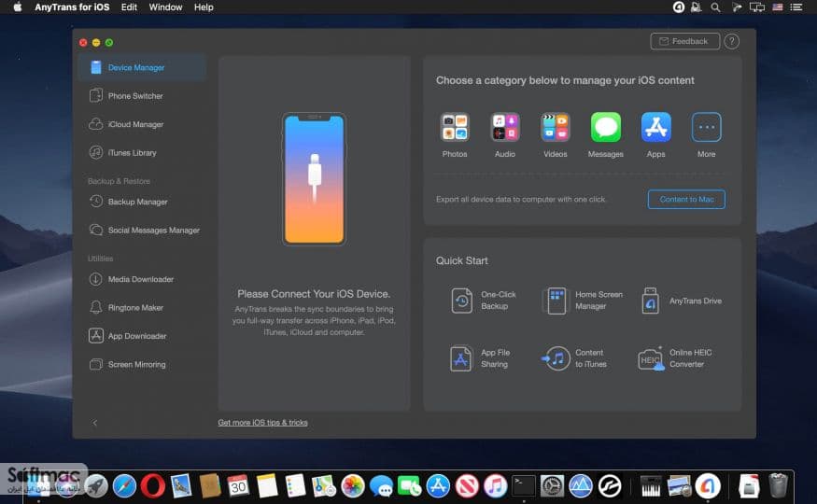Click the AnyTrans icon in the dock
This screenshot has height=504, width=817.
click(708, 486)
